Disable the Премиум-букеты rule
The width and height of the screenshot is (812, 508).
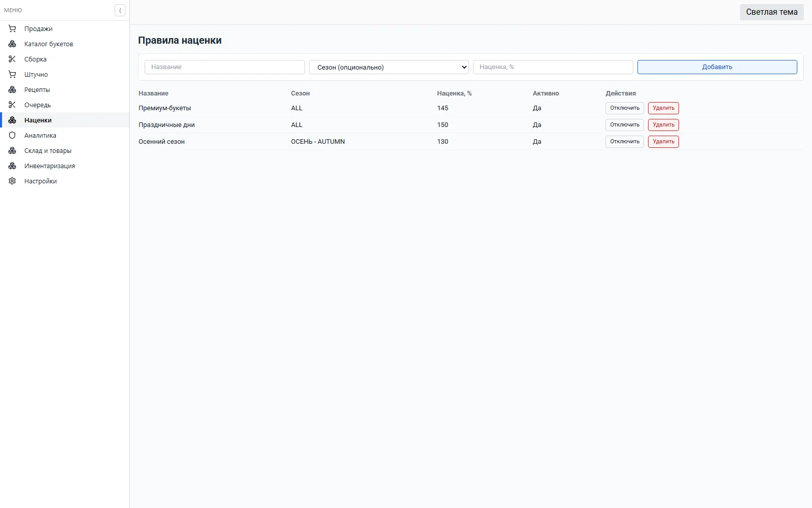(x=625, y=108)
